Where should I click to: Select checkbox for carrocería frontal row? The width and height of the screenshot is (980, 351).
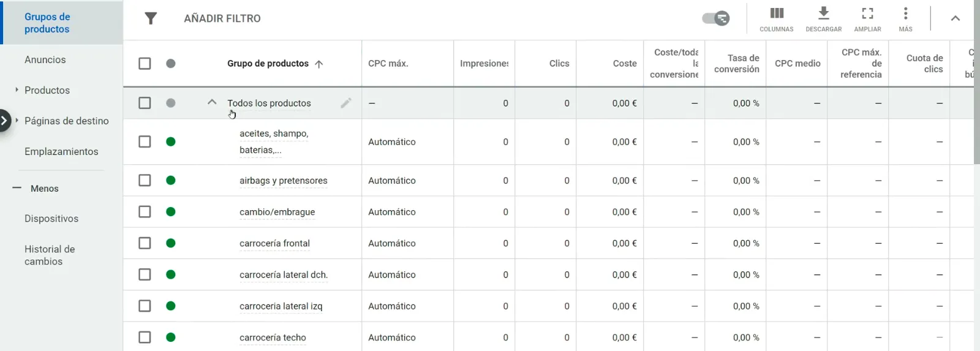point(145,243)
